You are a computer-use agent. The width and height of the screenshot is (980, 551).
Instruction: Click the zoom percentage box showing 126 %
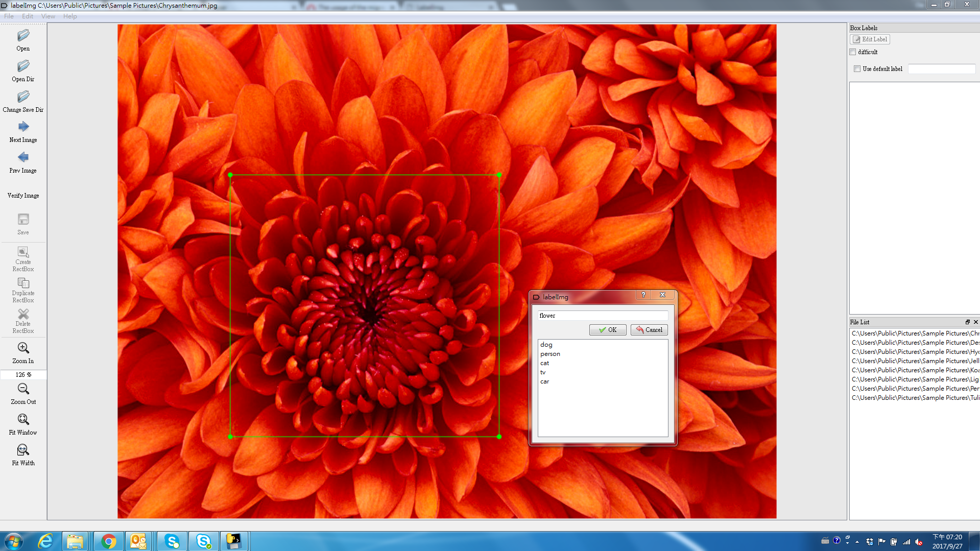23,375
